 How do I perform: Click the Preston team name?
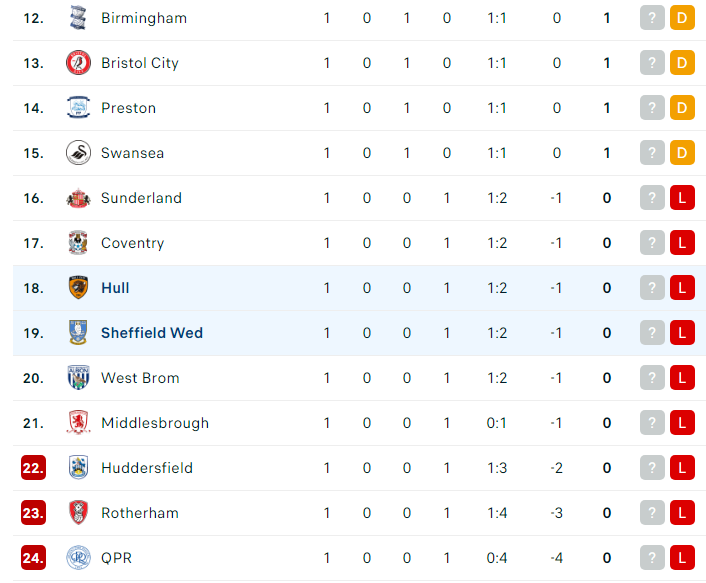[x=128, y=108]
